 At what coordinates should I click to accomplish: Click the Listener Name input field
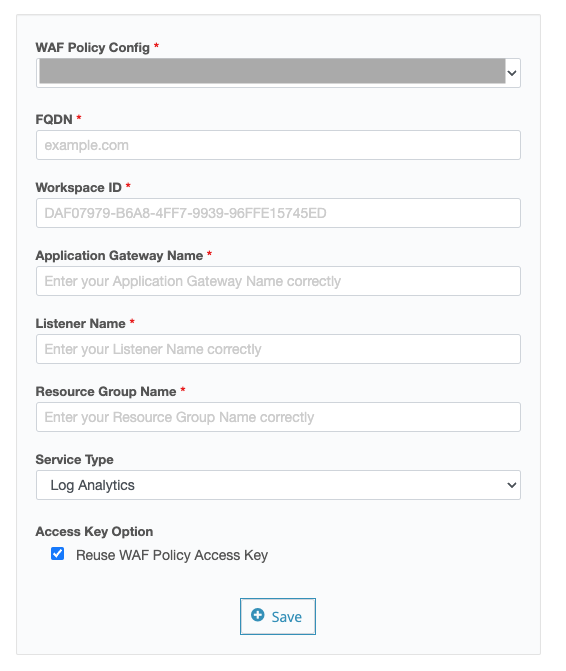(x=278, y=349)
